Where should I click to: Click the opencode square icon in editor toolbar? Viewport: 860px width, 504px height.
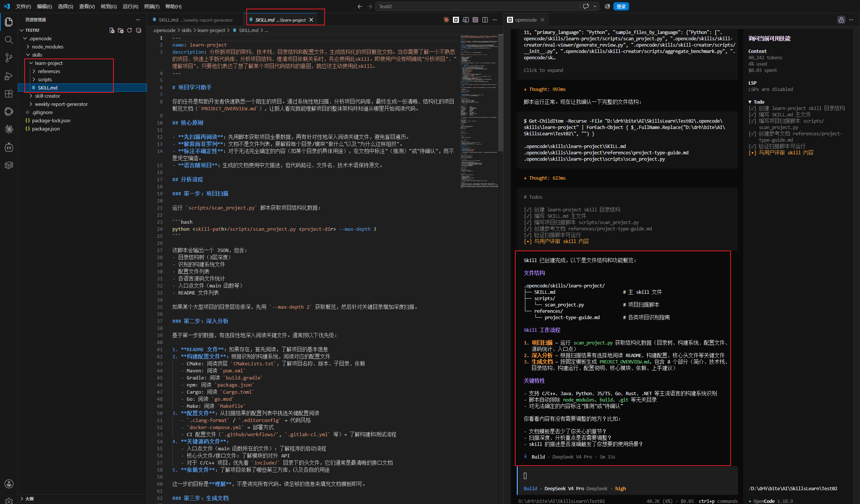(456, 20)
